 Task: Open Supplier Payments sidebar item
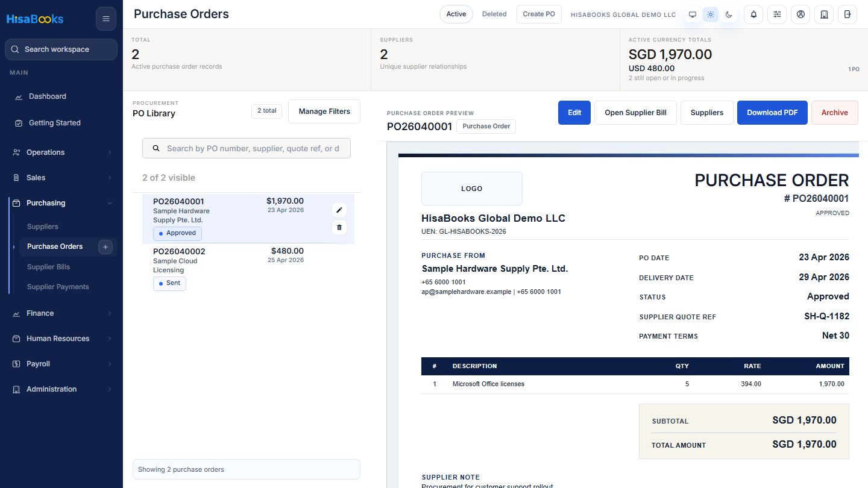tap(58, 287)
